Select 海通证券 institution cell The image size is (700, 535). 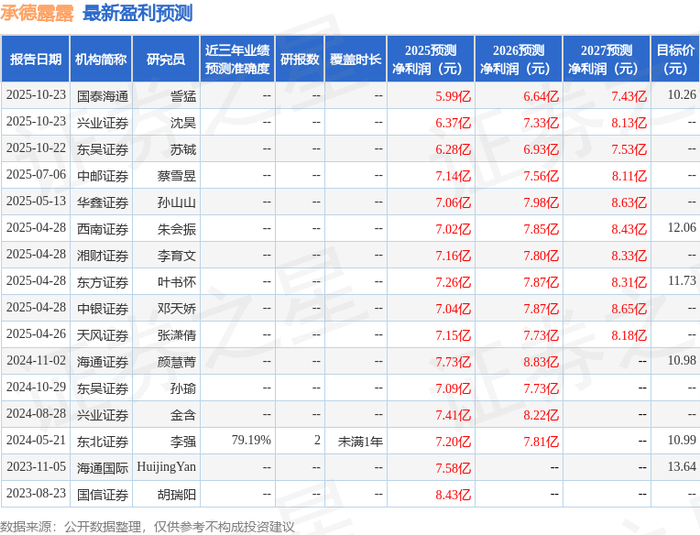(x=102, y=362)
